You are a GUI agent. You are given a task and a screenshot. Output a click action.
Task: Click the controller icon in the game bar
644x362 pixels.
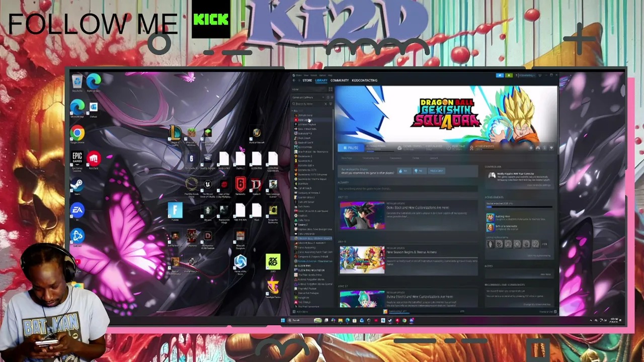(x=538, y=148)
